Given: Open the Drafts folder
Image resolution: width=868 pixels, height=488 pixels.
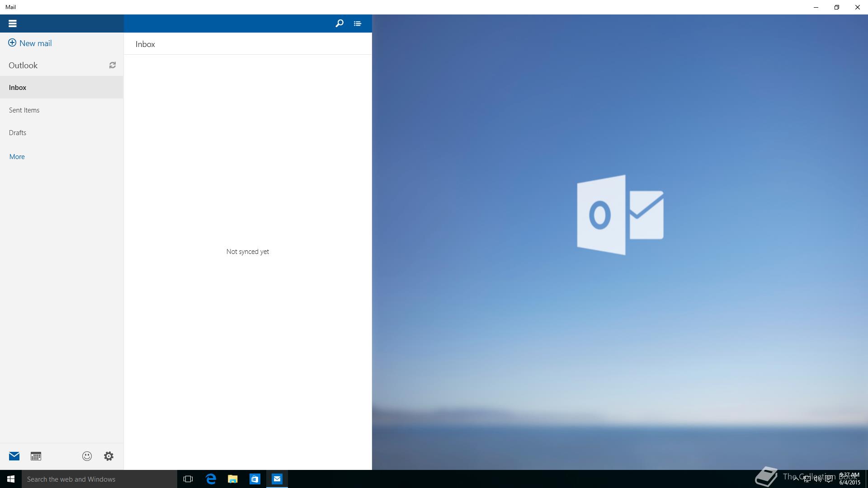Looking at the screenshot, I should 61,132.
